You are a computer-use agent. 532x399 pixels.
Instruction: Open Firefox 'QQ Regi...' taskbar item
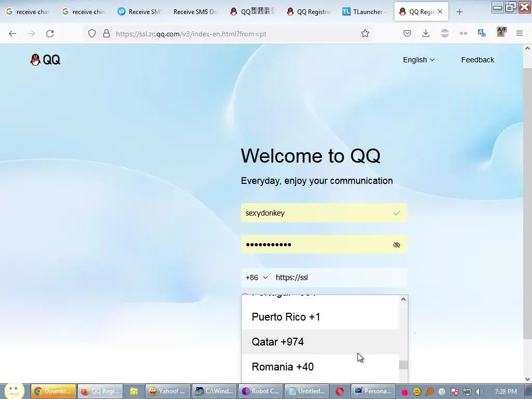pos(100,391)
